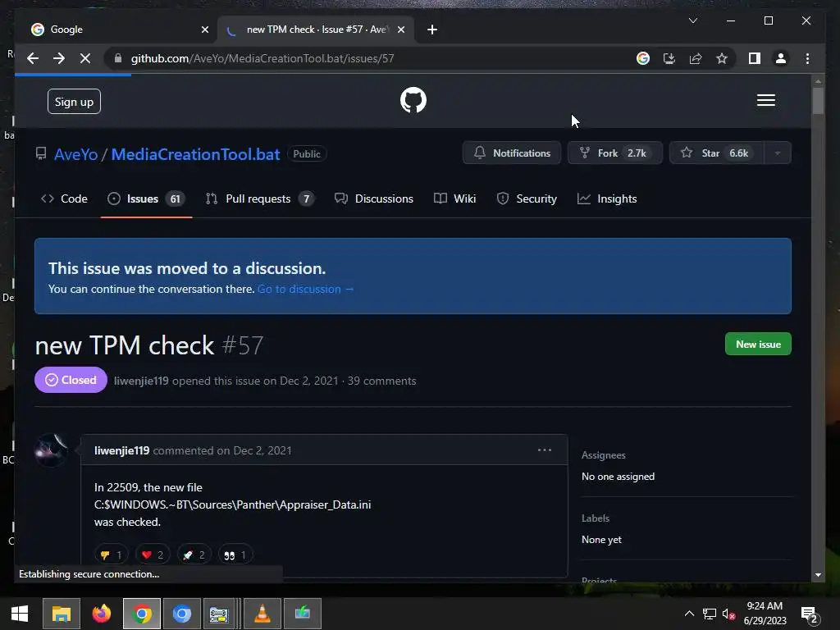
Task: Open a new browser tab
Action: (x=432, y=30)
